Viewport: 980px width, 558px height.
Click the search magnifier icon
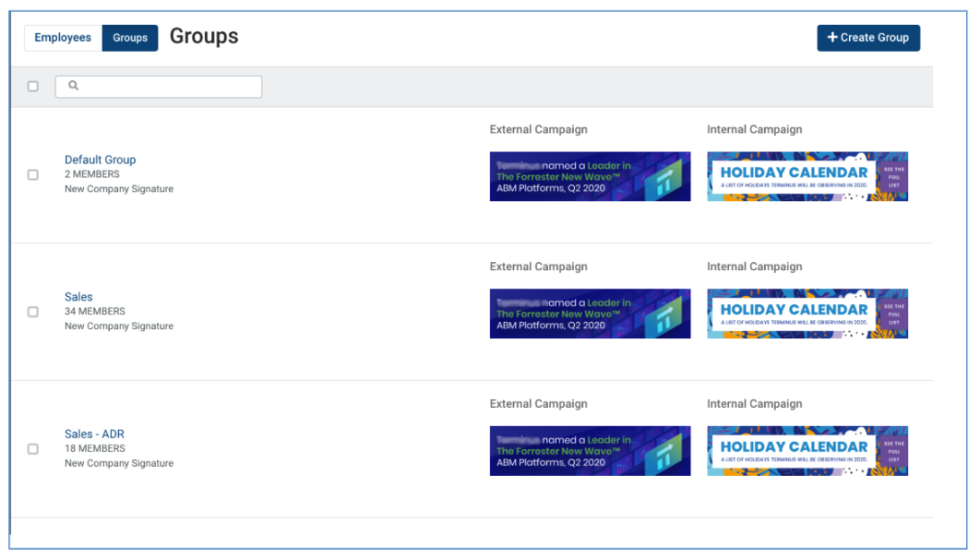pos(73,86)
